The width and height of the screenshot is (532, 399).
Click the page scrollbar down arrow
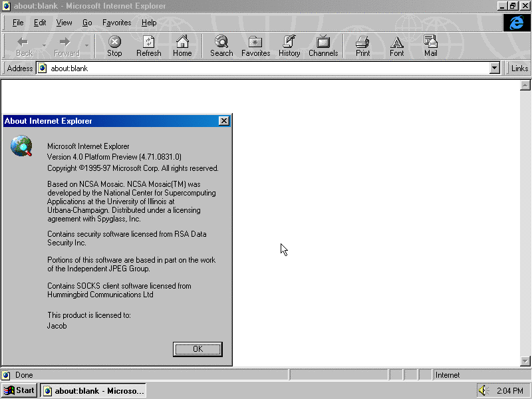point(525,361)
